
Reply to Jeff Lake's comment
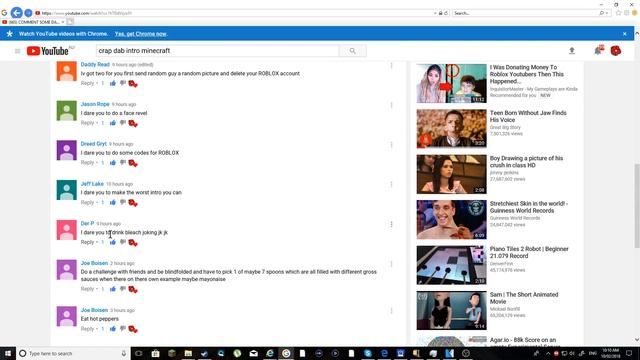coord(87,202)
